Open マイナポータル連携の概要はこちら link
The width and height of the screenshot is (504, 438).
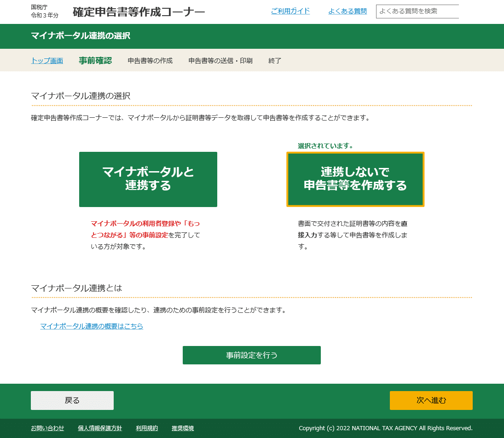pyautogui.click(x=91, y=326)
